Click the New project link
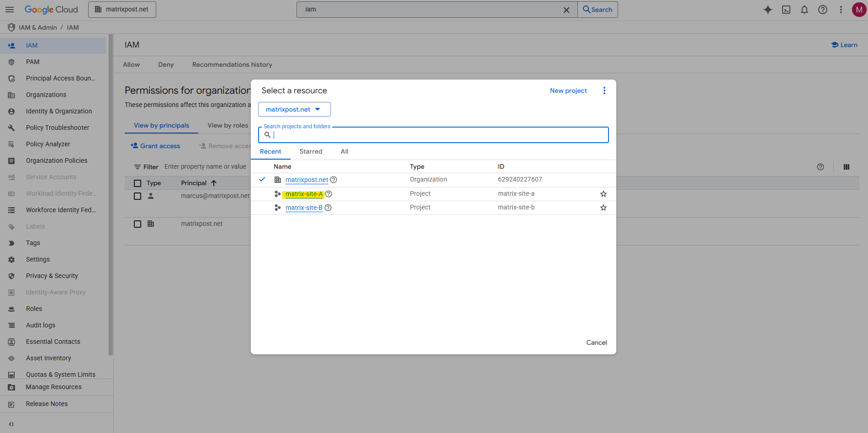 (x=568, y=91)
